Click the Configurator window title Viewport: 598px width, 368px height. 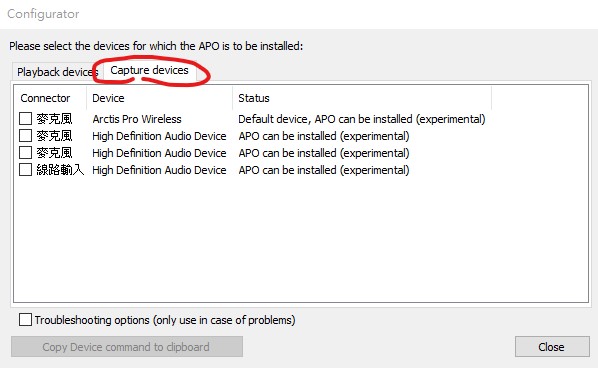coord(43,14)
